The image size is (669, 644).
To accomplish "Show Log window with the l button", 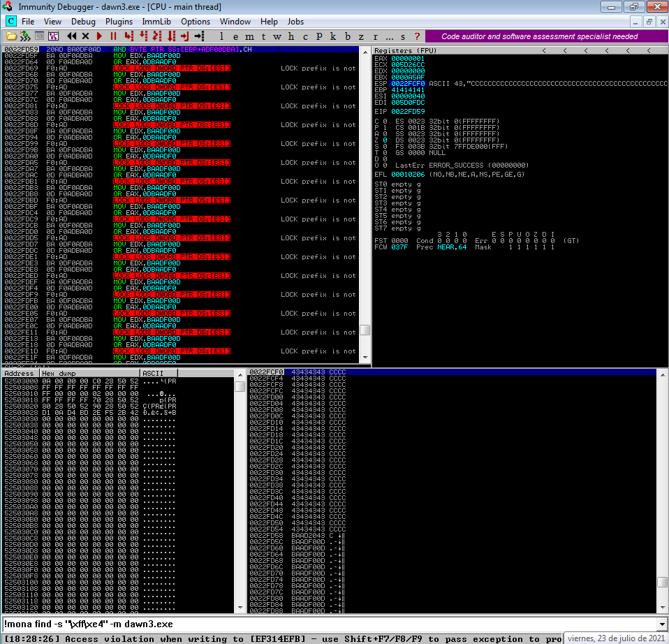I will (x=221, y=36).
